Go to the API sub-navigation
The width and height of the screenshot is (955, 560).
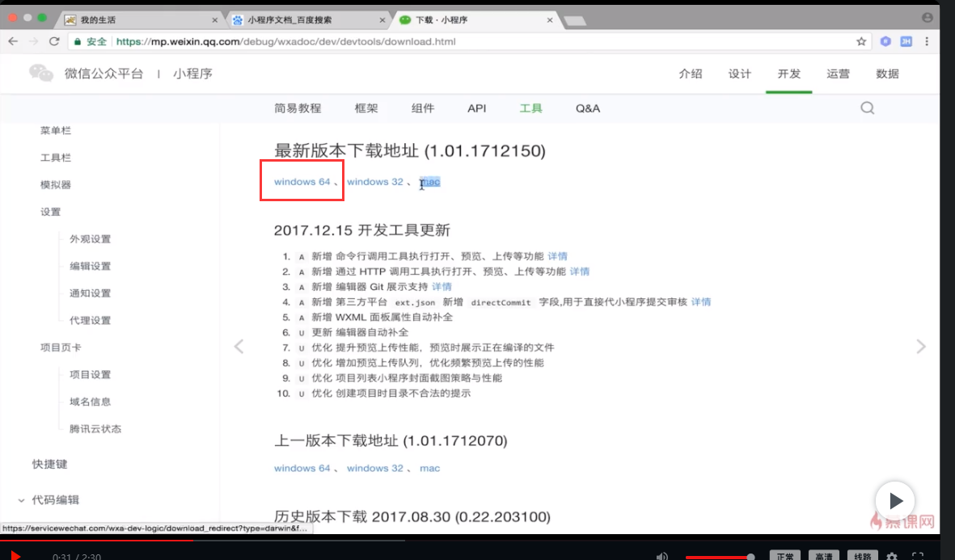477,108
